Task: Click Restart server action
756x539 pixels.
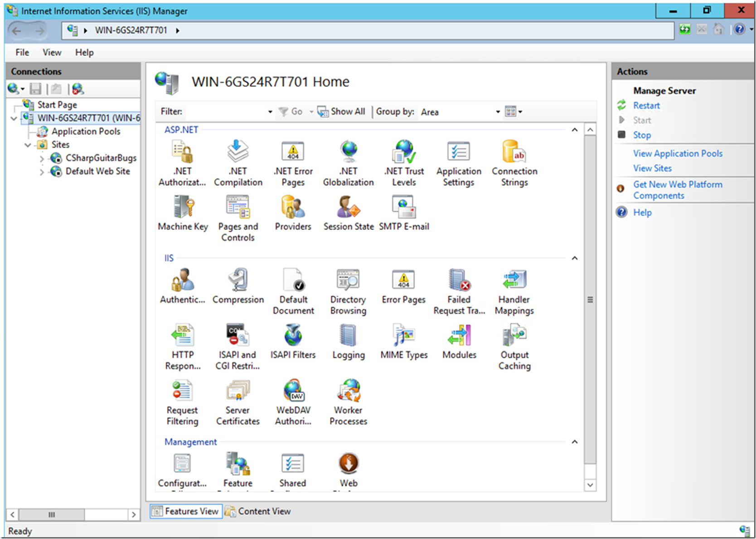Action: click(646, 106)
